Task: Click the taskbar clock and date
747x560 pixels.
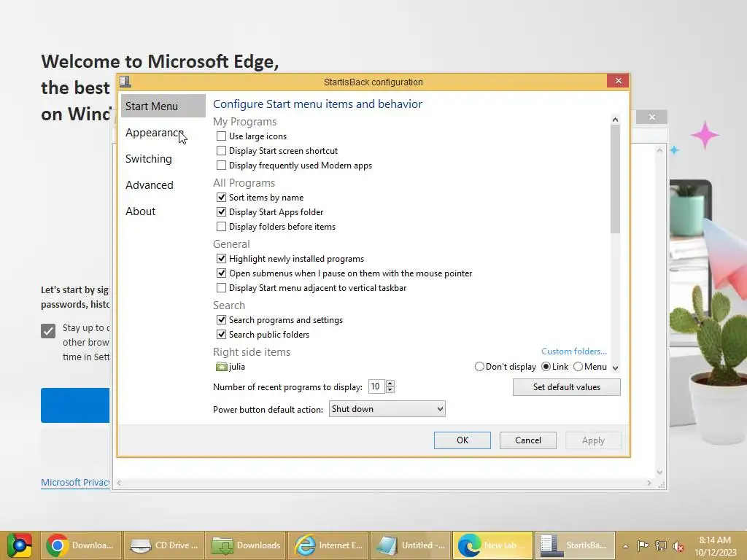Action: pos(715,545)
